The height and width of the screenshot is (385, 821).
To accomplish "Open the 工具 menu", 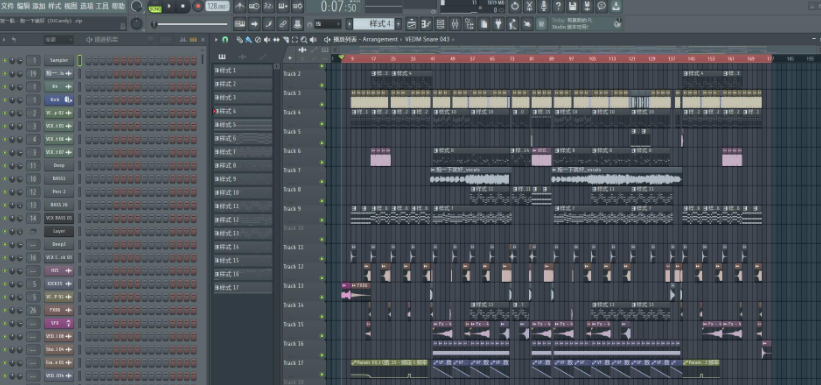I will 102,6.
